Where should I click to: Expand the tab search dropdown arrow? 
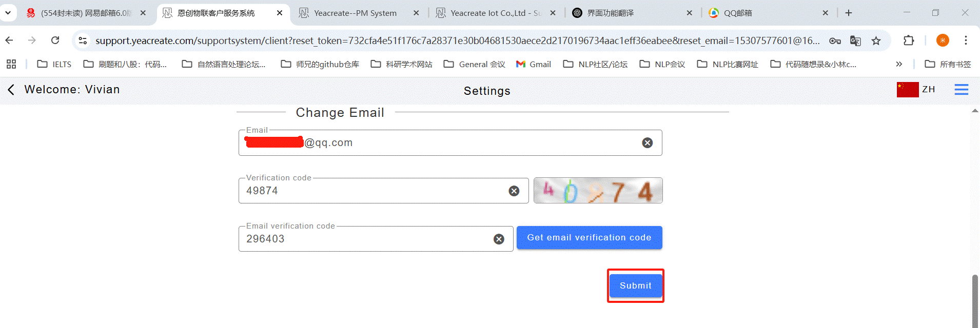point(8,13)
